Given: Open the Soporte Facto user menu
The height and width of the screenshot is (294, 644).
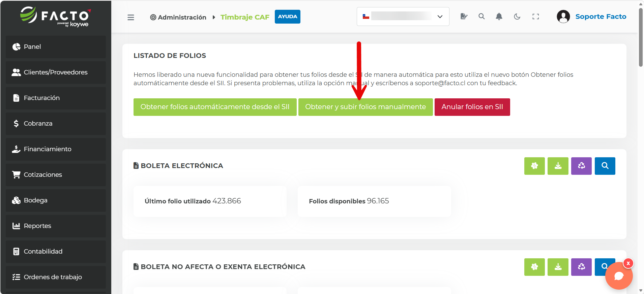Looking at the screenshot, I should [601, 17].
